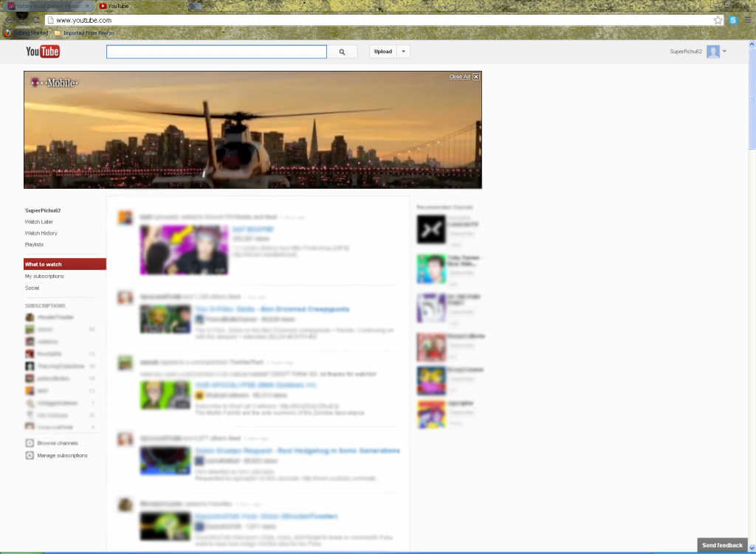
Task: Go to Social feed in sidebar
Action: 32,288
